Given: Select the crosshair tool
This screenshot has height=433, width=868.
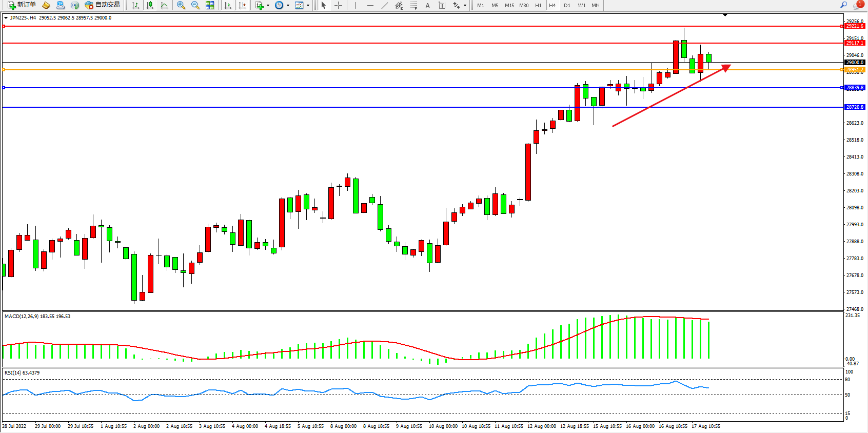Looking at the screenshot, I should point(339,5).
